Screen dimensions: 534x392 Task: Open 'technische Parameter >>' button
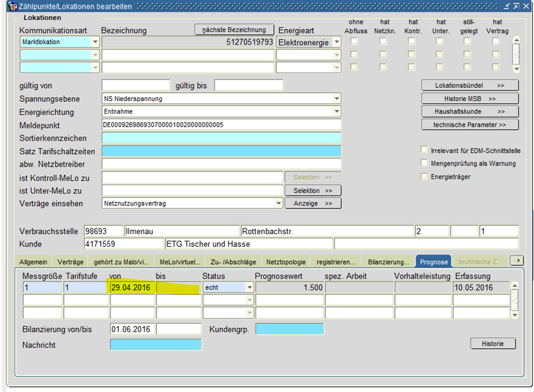coord(470,125)
